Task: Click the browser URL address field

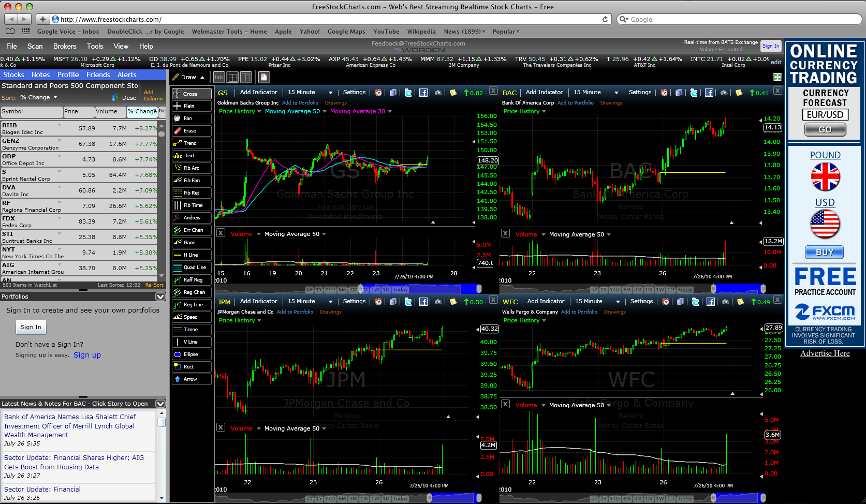Action: pos(331,19)
